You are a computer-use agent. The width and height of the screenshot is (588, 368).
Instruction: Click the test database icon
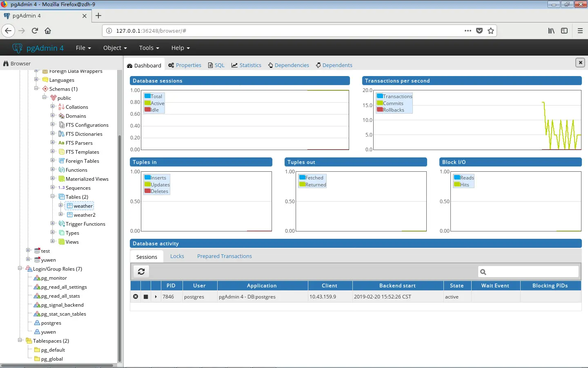pyautogui.click(x=37, y=251)
